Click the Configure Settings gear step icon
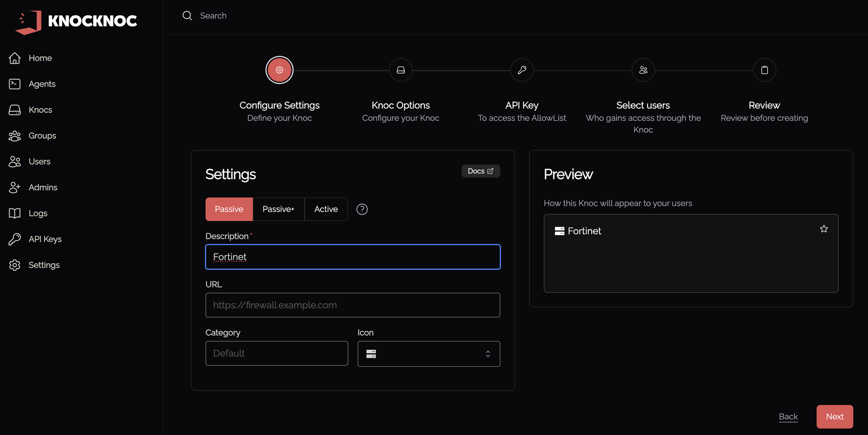 [279, 70]
